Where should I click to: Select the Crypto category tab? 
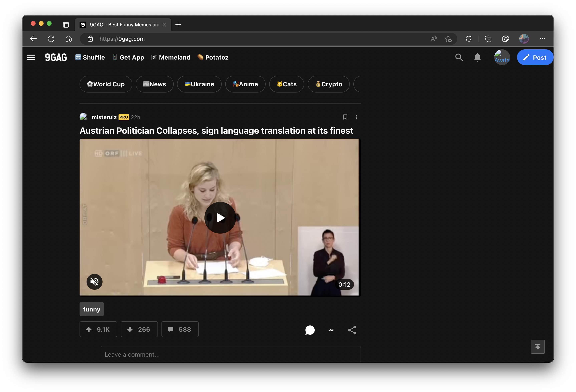pyautogui.click(x=329, y=84)
